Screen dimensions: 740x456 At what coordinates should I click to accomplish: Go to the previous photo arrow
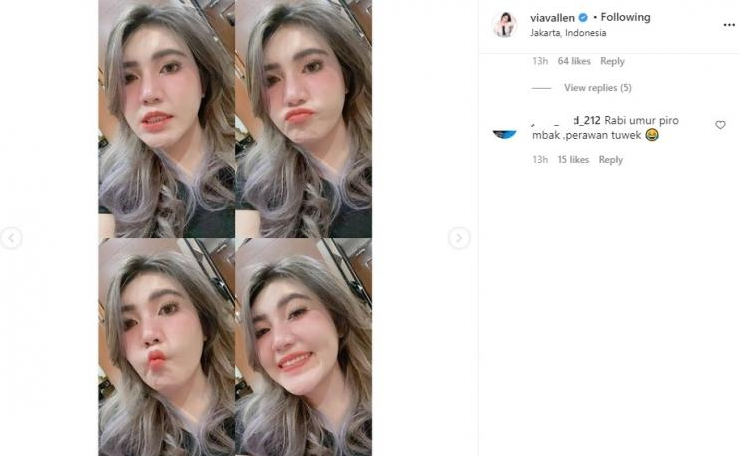click(x=11, y=238)
